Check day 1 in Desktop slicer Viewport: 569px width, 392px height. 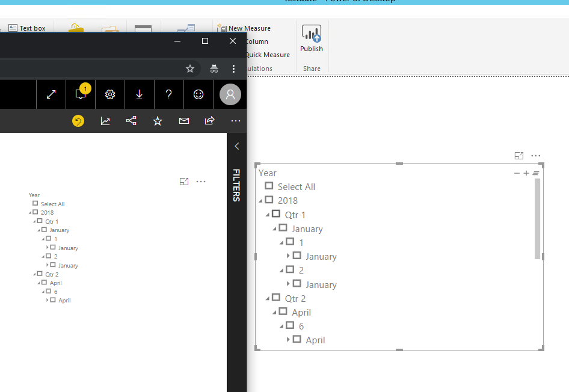coord(290,242)
